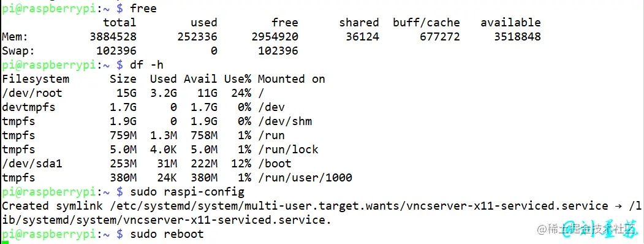Click the watermark text at bottom right
Image resolution: width=644 pixels, height=244 pixels.
tap(588, 229)
